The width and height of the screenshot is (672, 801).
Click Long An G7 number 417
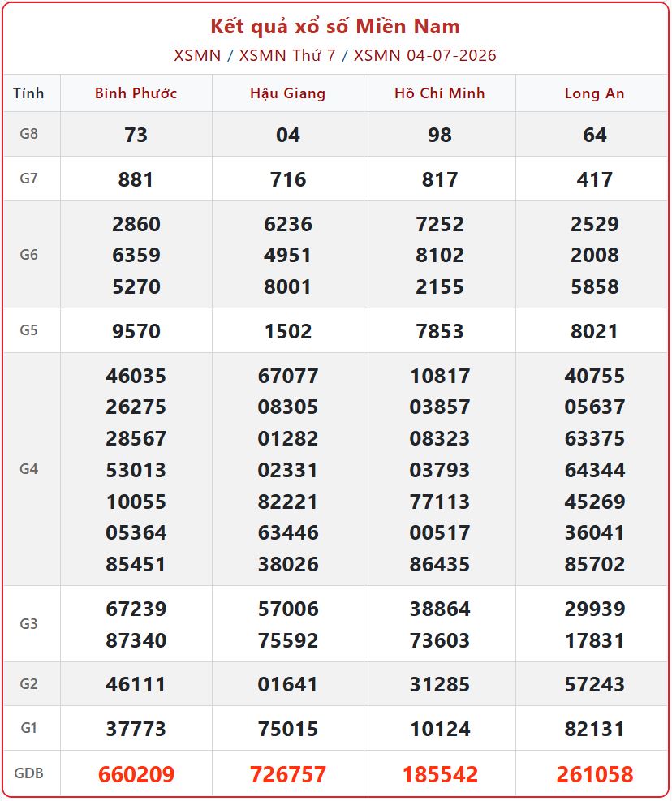594,179
